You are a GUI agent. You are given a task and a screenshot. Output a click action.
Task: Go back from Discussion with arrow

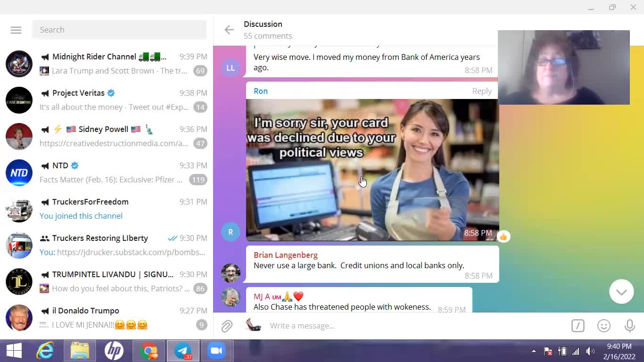[229, 30]
